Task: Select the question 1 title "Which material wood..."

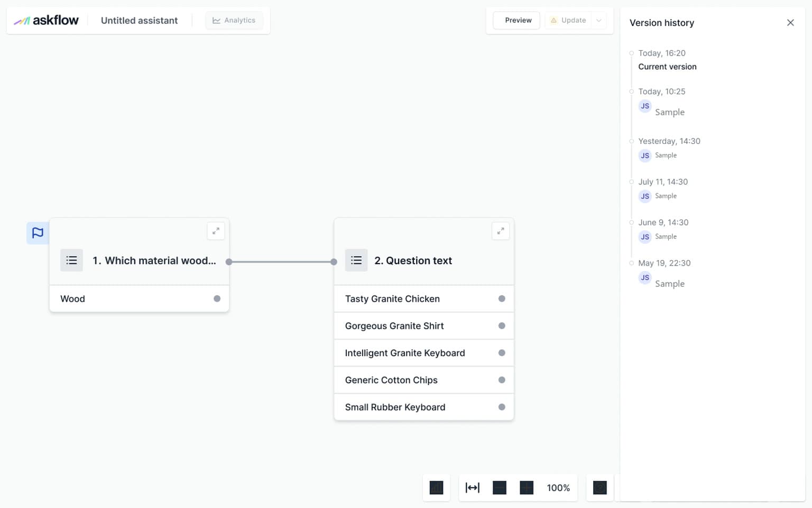Action: (x=154, y=260)
